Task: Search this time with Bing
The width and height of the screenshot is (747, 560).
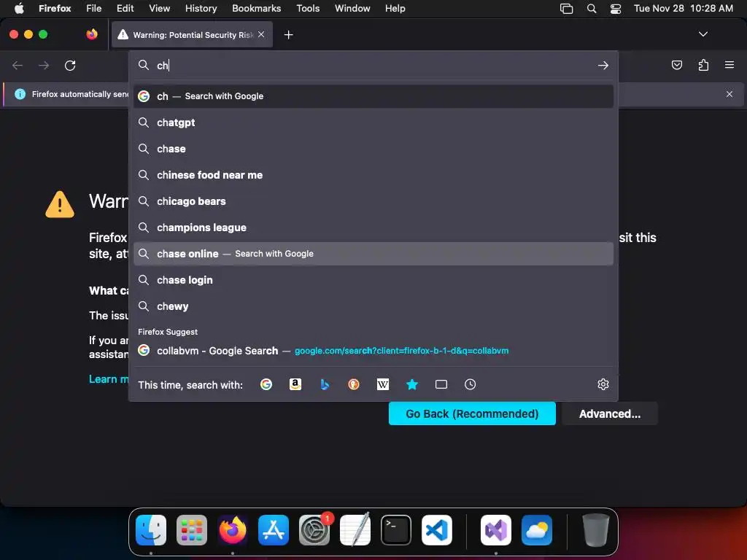Action: [x=325, y=384]
